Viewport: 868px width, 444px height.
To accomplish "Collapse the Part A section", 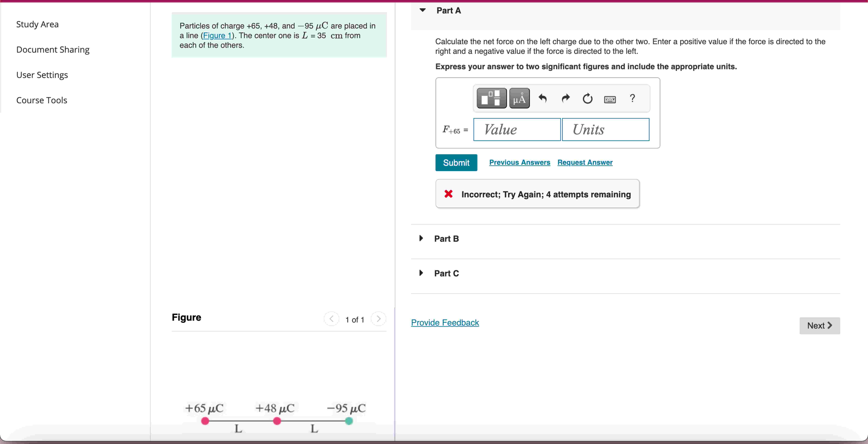I will coord(422,10).
